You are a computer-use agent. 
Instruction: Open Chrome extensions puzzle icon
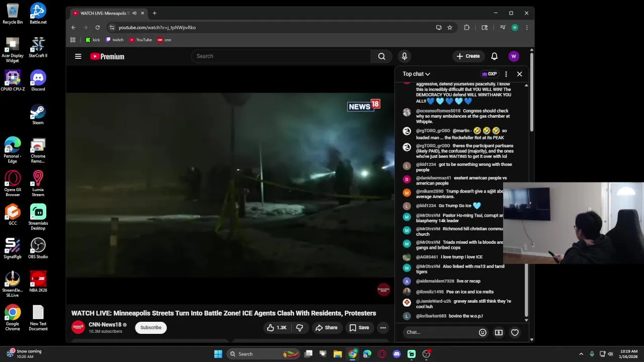point(467,28)
